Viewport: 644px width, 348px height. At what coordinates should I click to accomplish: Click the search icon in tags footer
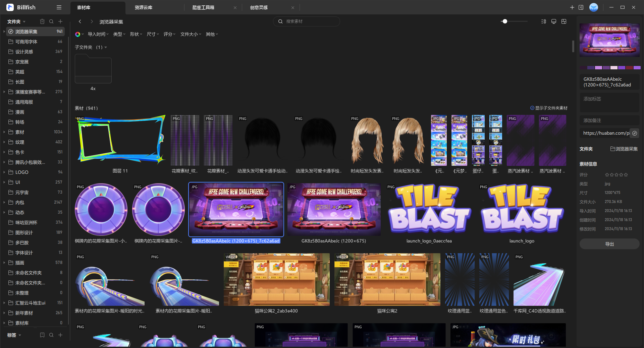coord(51,335)
